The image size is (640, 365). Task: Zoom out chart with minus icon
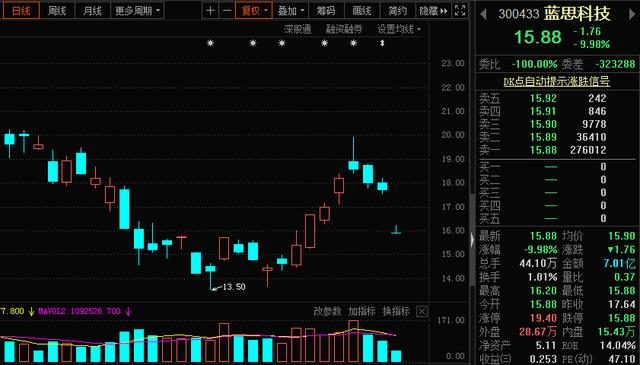(x=227, y=11)
